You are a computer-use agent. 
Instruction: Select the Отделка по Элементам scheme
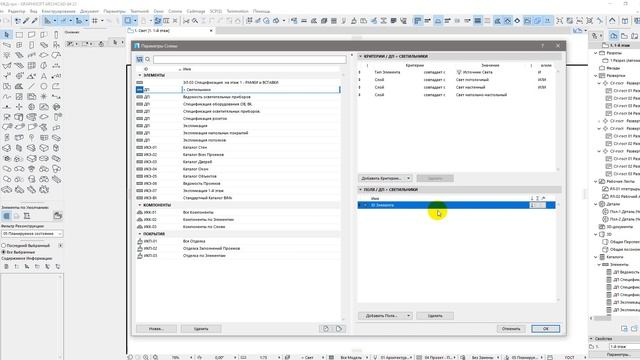238,256
